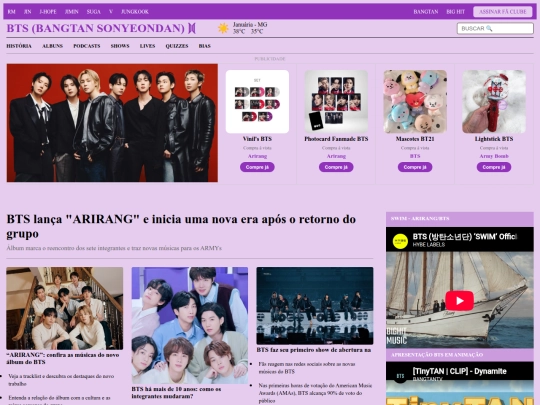540x405 pixels.
Task: Open the Vinil's BTS product image
Action: pos(257,102)
